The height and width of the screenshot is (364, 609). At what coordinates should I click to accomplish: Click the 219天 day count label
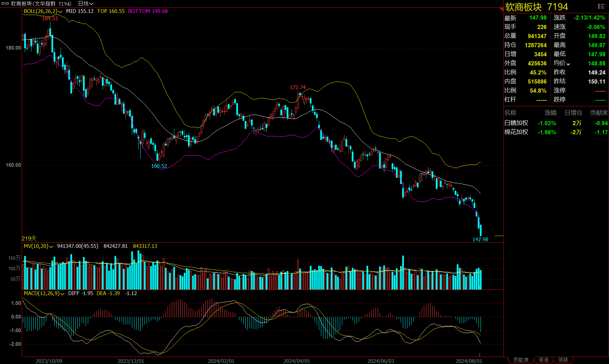coord(29,238)
